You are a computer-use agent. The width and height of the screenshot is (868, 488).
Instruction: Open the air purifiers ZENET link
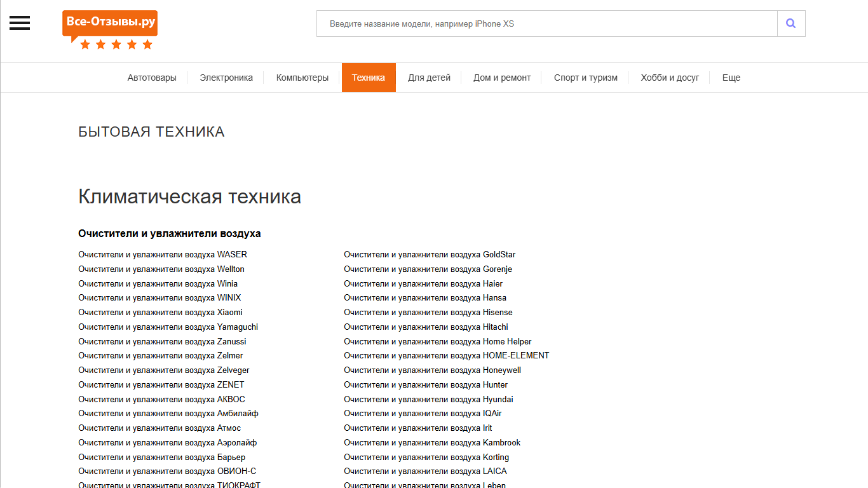[x=161, y=384]
